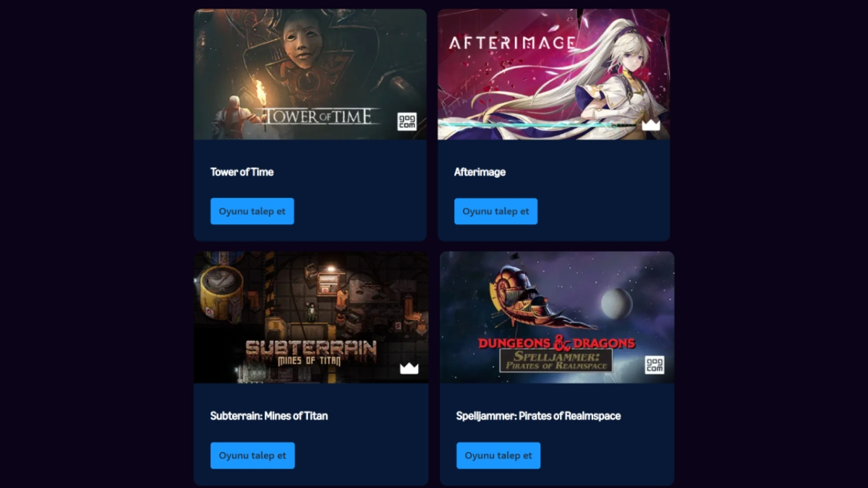This screenshot has width=868, height=488.
Task: Click the crown badge on Subterrain banner
Action: 409,369
